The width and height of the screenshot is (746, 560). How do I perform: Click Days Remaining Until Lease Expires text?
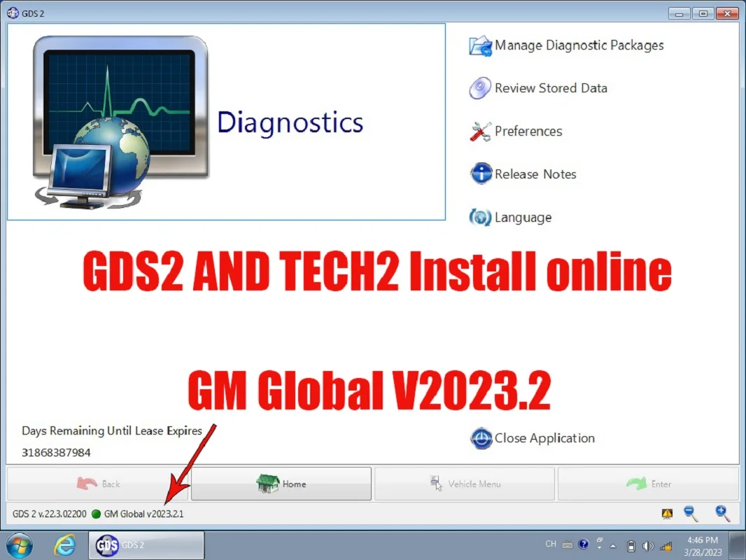click(x=112, y=430)
